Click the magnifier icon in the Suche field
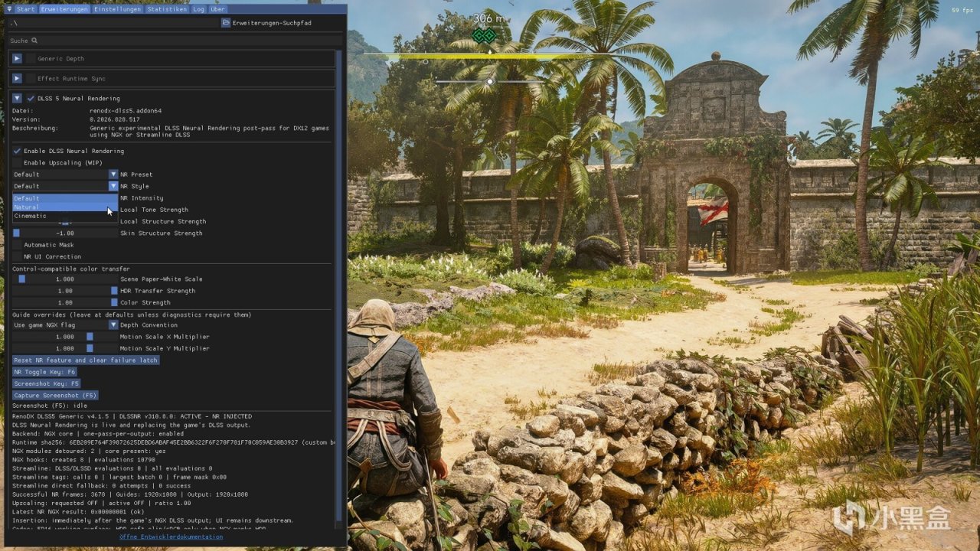 tap(34, 41)
